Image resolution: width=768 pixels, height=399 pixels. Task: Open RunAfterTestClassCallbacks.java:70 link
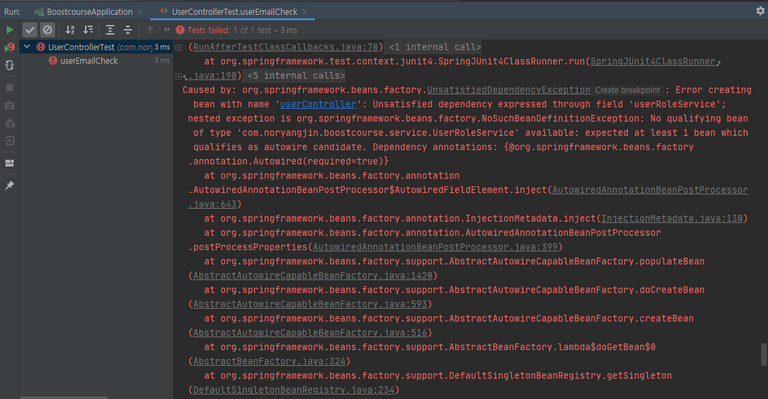(x=286, y=47)
